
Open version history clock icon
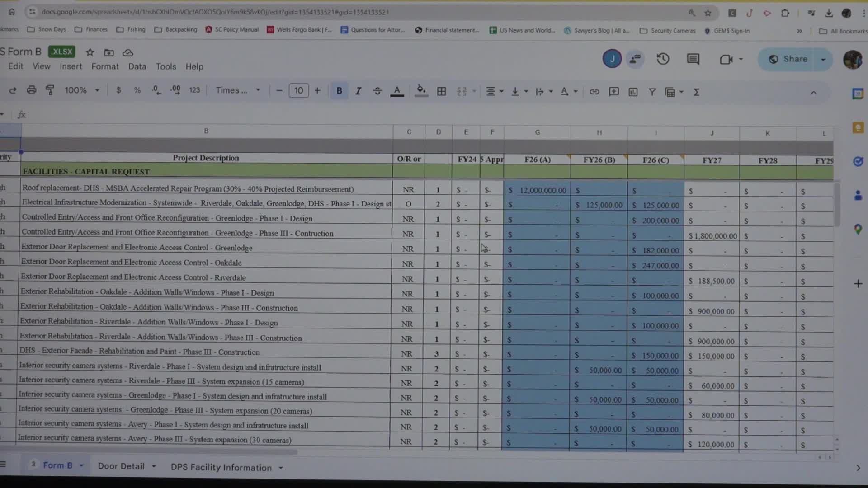[663, 59]
